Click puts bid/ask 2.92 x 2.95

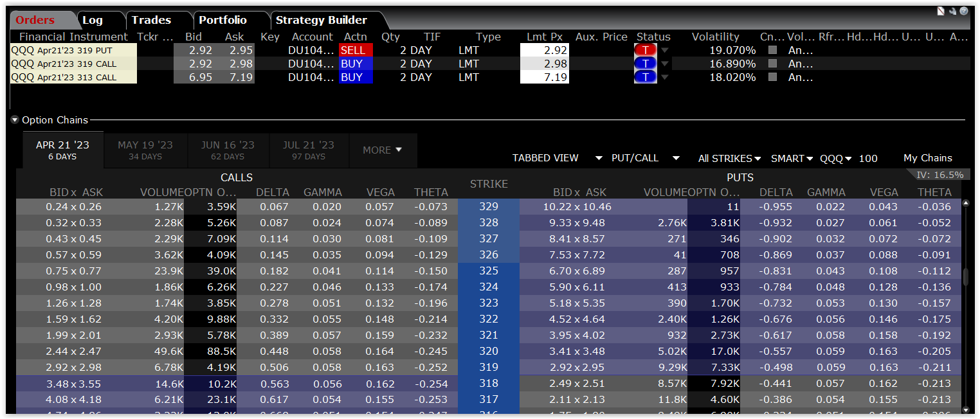click(577, 367)
